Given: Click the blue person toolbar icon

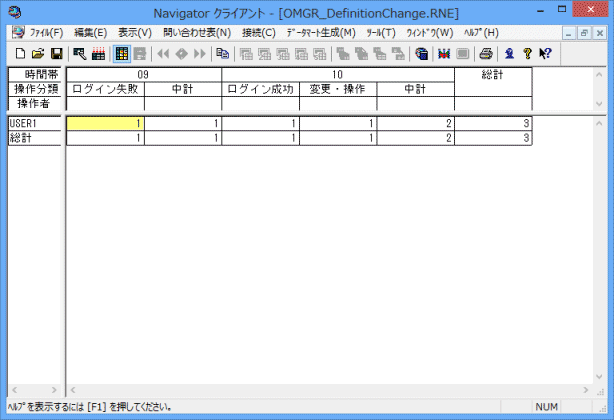Looking at the screenshot, I should point(509,54).
